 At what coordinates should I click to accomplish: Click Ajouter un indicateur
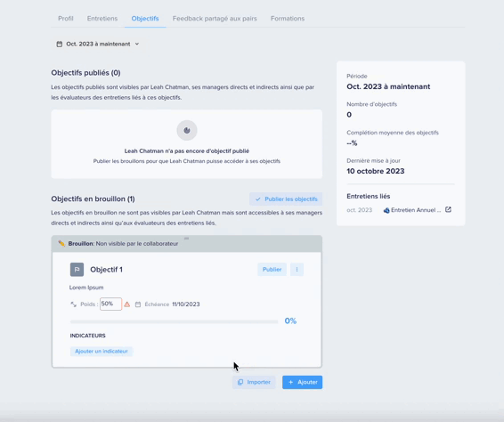click(102, 351)
